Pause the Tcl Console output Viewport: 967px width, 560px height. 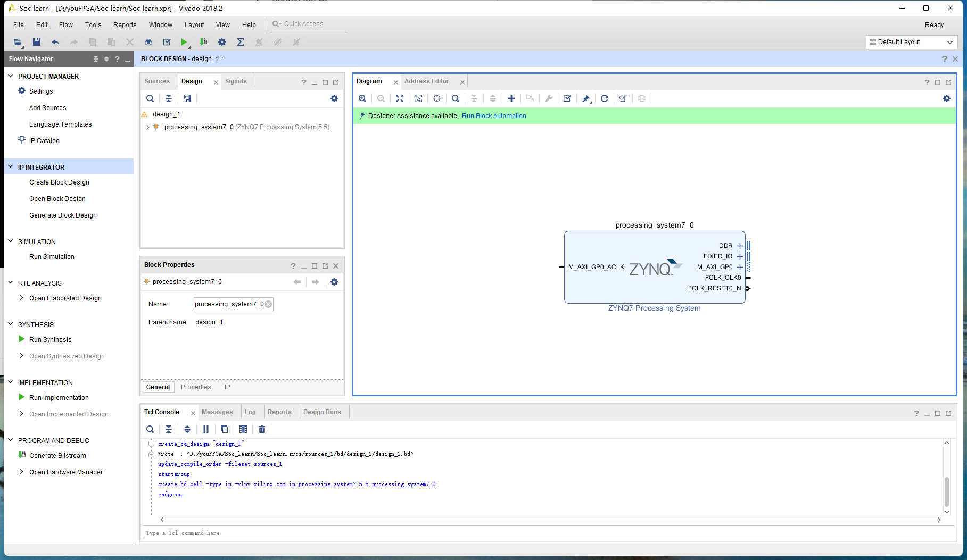[206, 429]
